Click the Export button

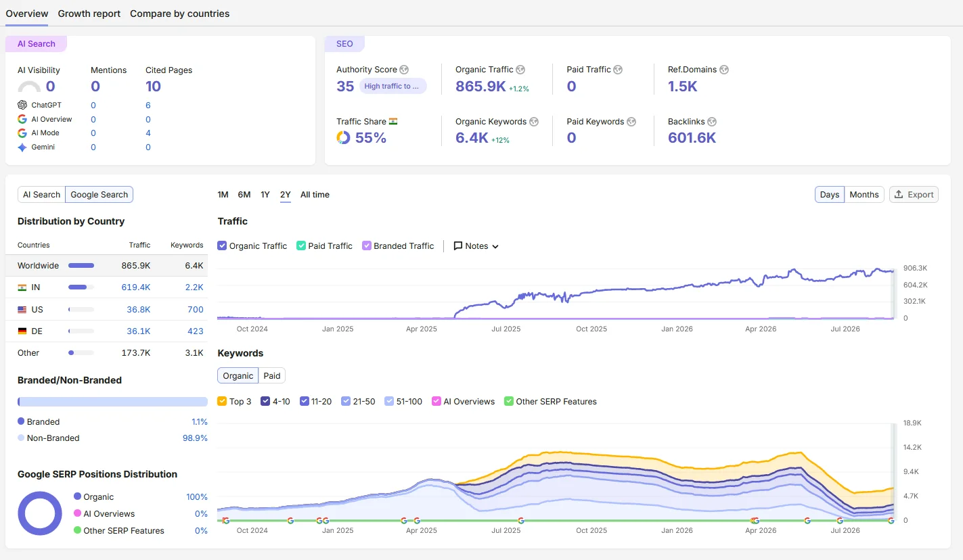914,195
